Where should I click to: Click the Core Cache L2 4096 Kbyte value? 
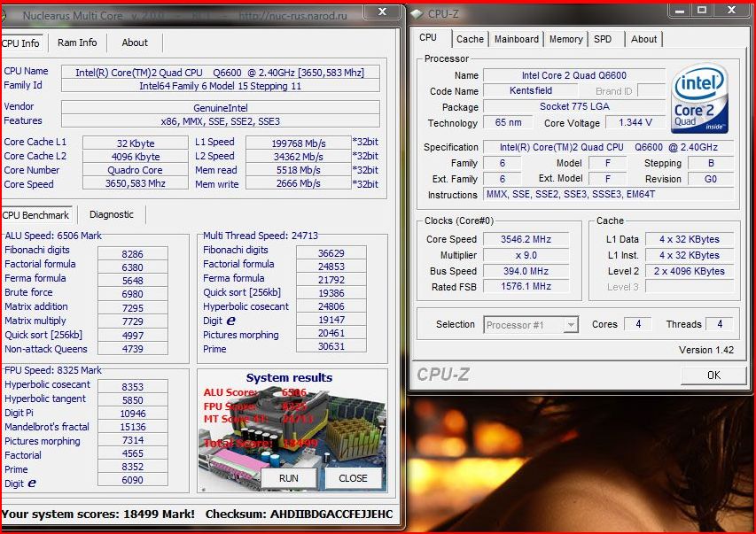pos(136,157)
